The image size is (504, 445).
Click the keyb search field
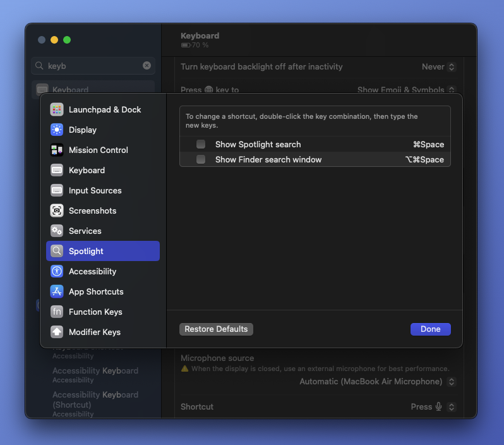(93, 66)
